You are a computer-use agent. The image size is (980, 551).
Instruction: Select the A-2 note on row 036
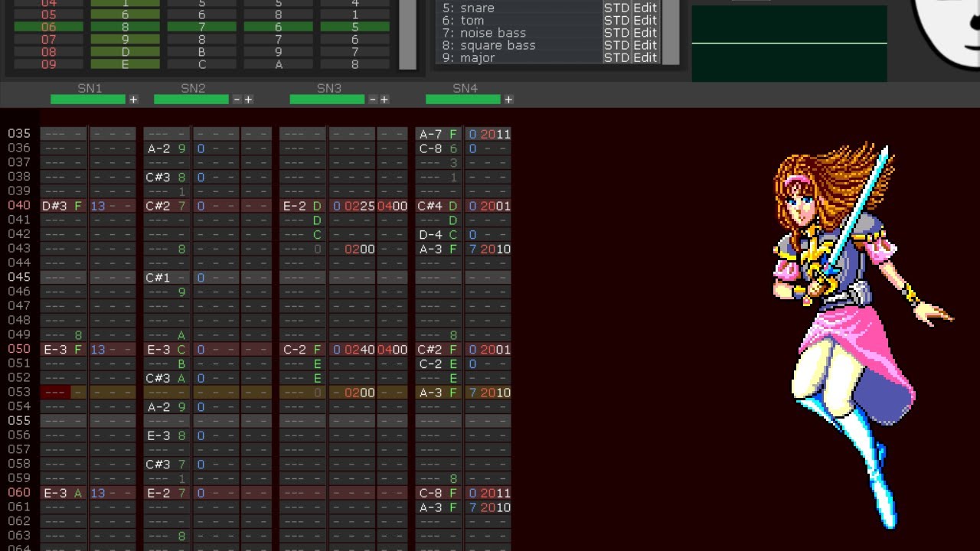(x=158, y=148)
